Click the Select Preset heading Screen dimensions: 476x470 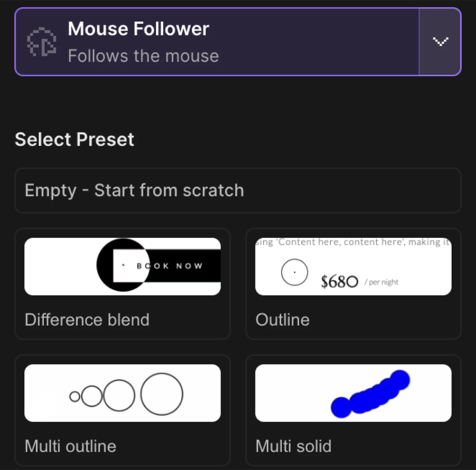pyautogui.click(x=75, y=139)
